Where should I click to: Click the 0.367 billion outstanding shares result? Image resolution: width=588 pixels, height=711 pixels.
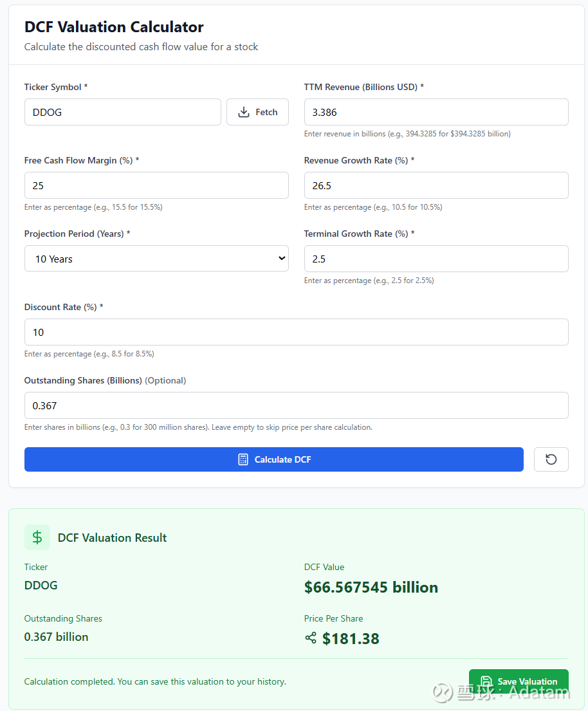coord(57,637)
